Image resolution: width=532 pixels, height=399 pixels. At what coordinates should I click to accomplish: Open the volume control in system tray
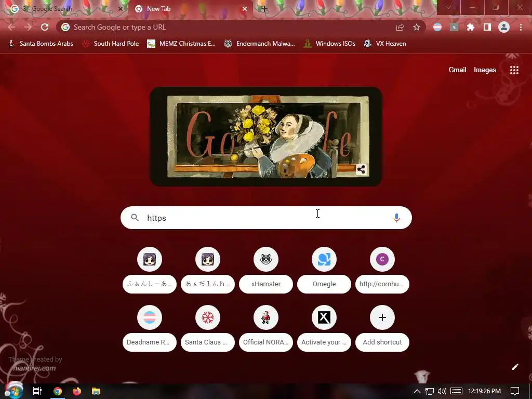pyautogui.click(x=442, y=391)
